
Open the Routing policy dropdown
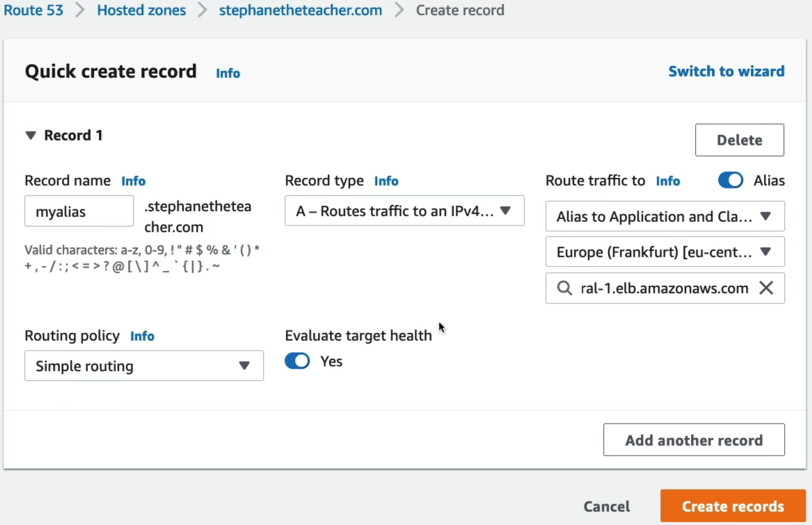click(144, 366)
